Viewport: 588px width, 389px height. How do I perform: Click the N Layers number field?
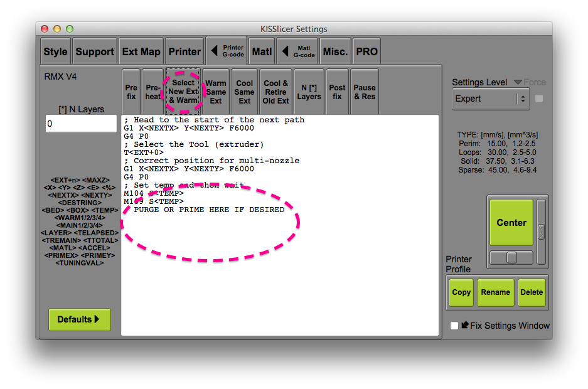coord(81,124)
